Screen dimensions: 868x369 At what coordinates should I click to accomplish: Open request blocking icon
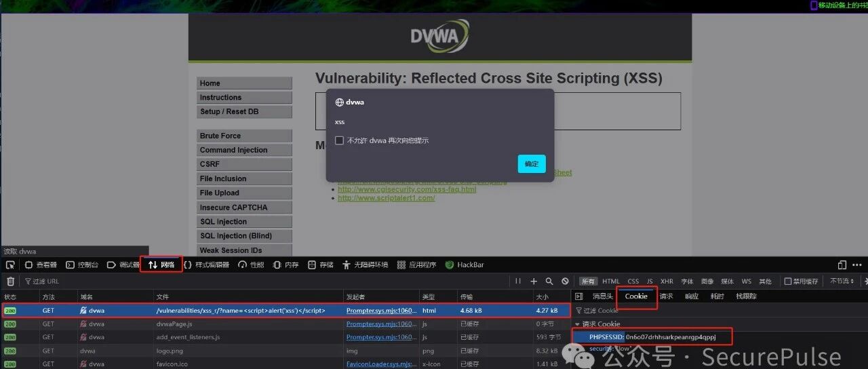tap(565, 281)
